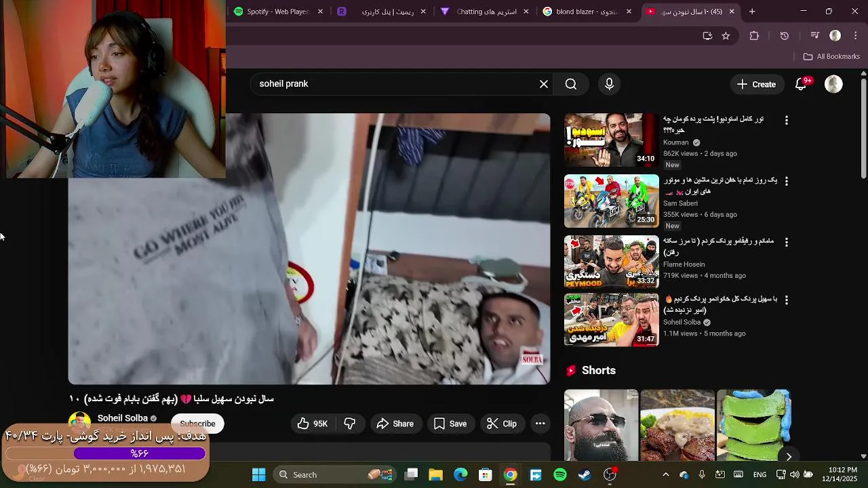Open volume control in the system tray
The height and width of the screenshot is (488, 868).
794,475
